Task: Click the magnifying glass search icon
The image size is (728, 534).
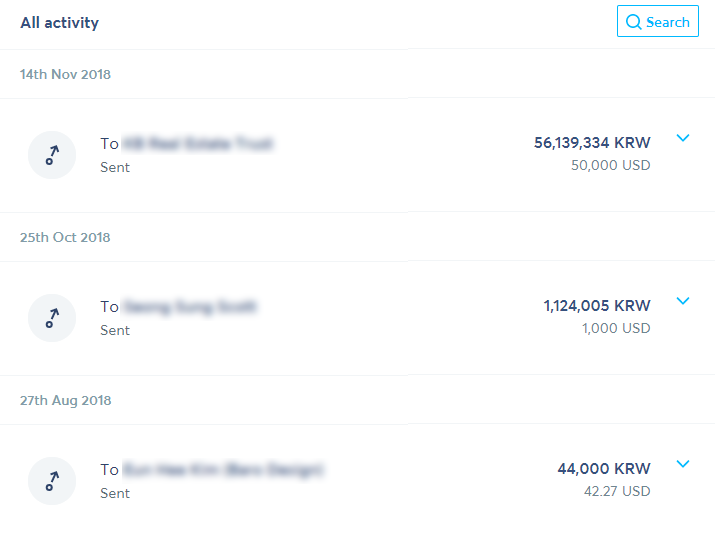Action: click(x=633, y=22)
